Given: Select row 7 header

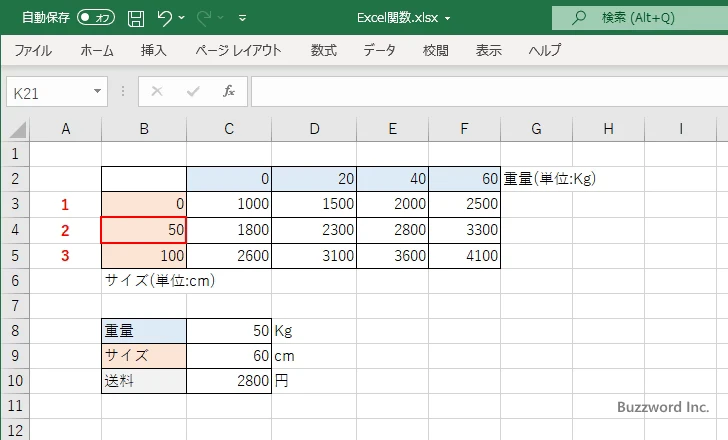Looking at the screenshot, I should point(15,305).
